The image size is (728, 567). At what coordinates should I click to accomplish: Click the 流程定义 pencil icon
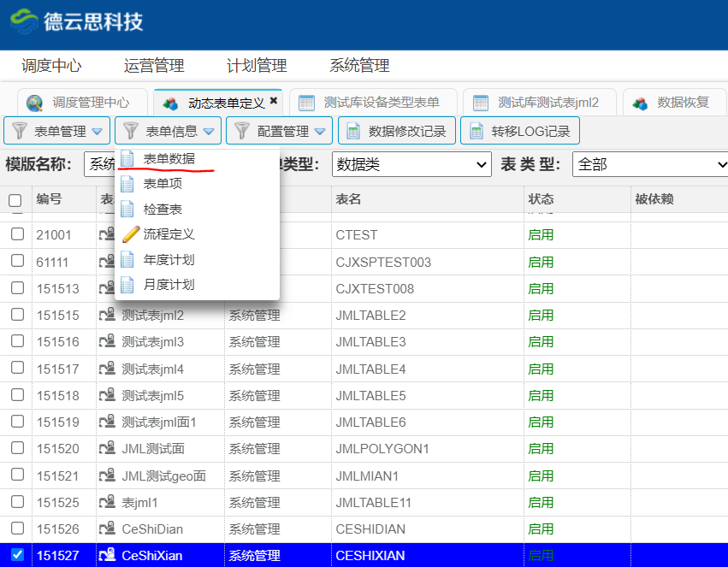130,233
